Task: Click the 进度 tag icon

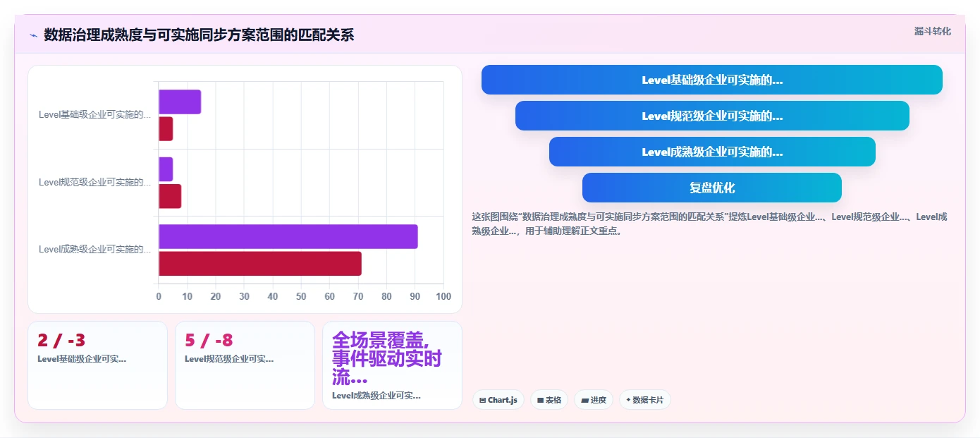Action: (x=584, y=400)
